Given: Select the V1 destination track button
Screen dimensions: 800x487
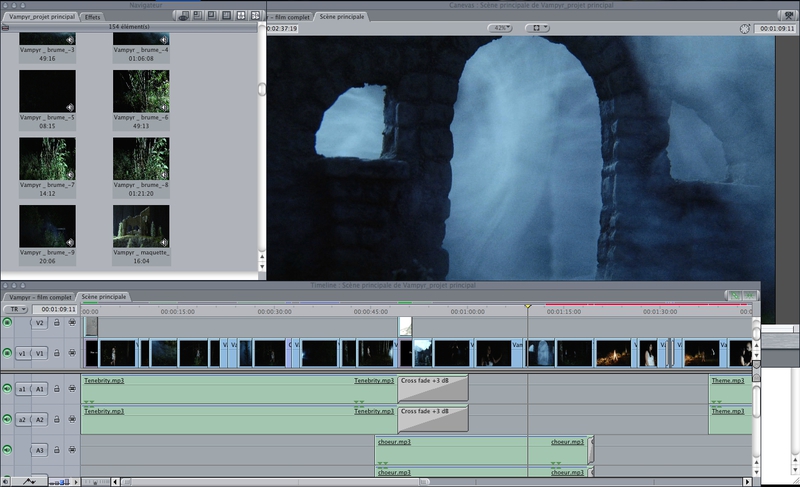Looking at the screenshot, I should [39, 353].
